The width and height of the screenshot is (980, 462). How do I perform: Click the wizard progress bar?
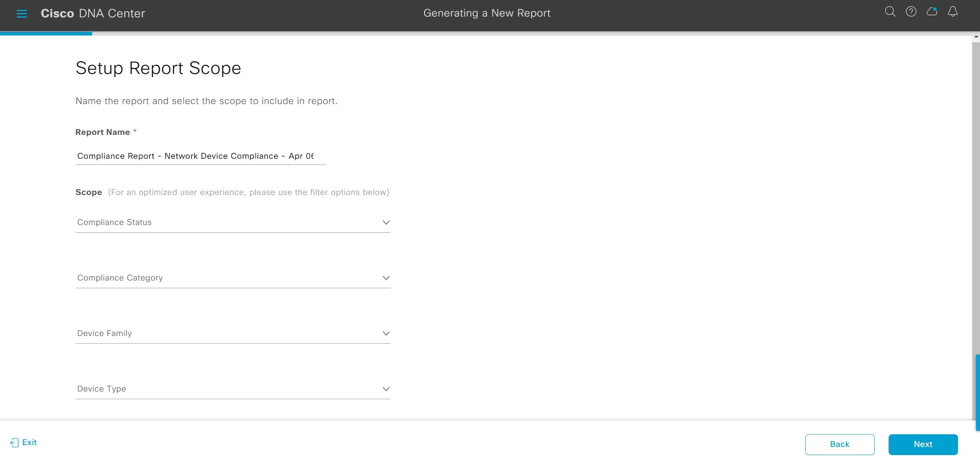(x=46, y=34)
